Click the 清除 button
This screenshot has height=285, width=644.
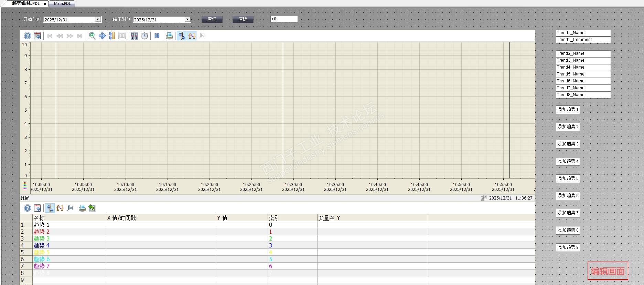tap(243, 19)
